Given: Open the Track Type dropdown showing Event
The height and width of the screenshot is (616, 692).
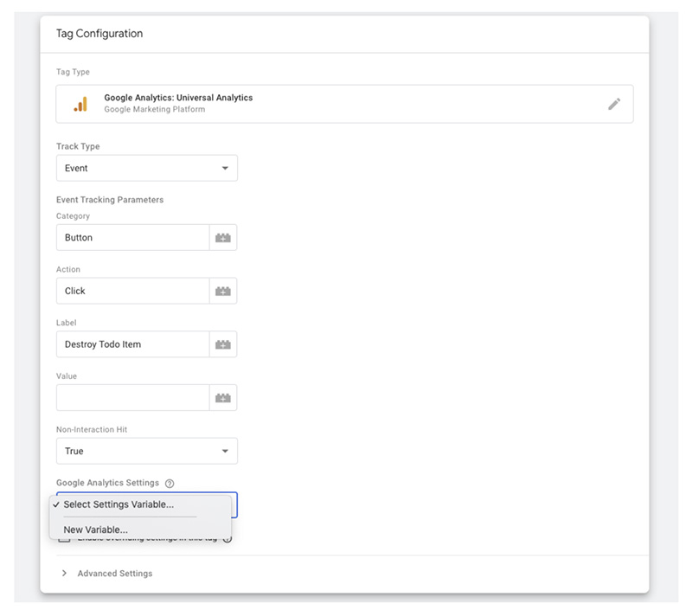Looking at the screenshot, I should point(146,168).
